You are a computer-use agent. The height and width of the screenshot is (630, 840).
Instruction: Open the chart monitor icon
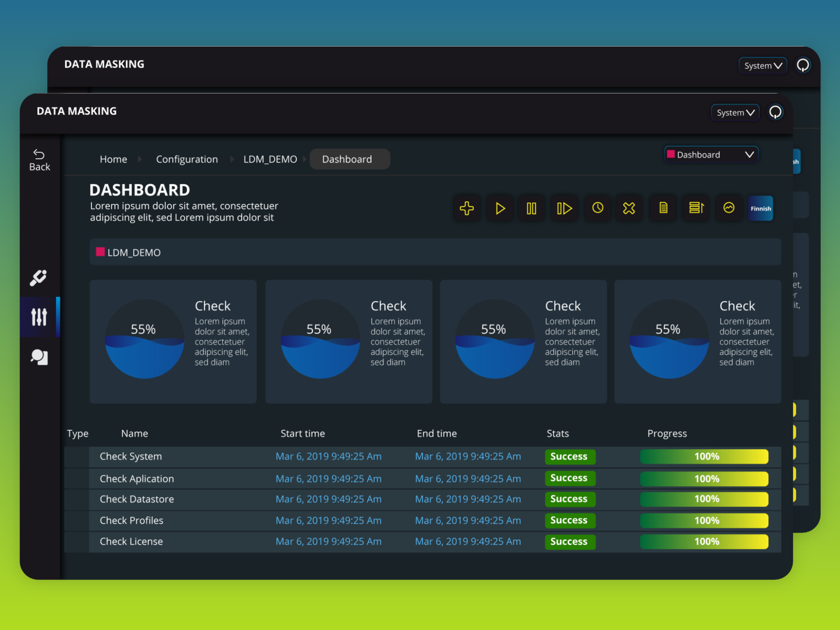[729, 208]
